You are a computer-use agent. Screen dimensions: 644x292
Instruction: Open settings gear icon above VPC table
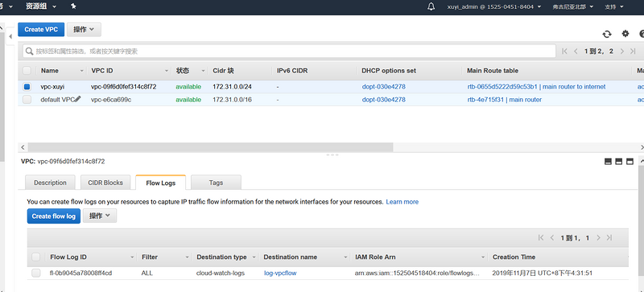point(625,34)
